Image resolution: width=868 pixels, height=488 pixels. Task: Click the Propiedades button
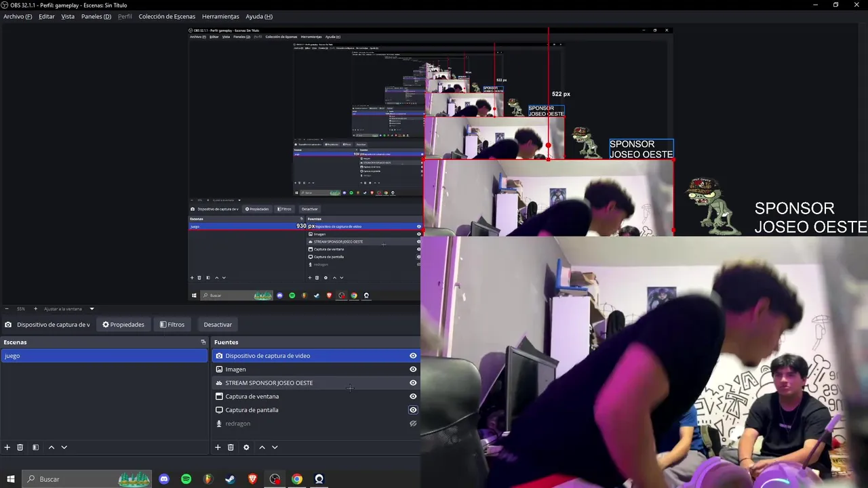123,325
